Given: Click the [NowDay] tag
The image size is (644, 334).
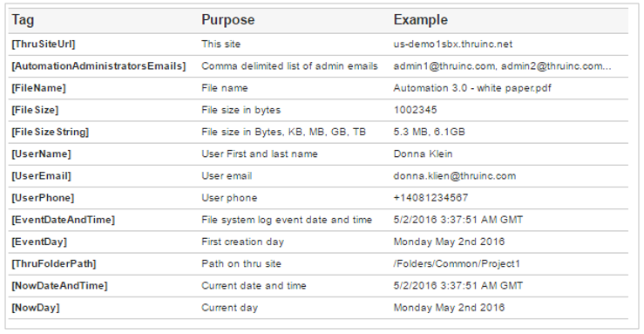Looking at the screenshot, I should pos(36,308).
